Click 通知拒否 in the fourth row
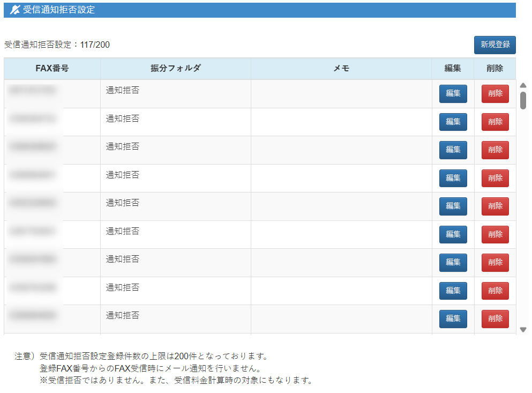532x393 pixels. pyautogui.click(x=123, y=175)
